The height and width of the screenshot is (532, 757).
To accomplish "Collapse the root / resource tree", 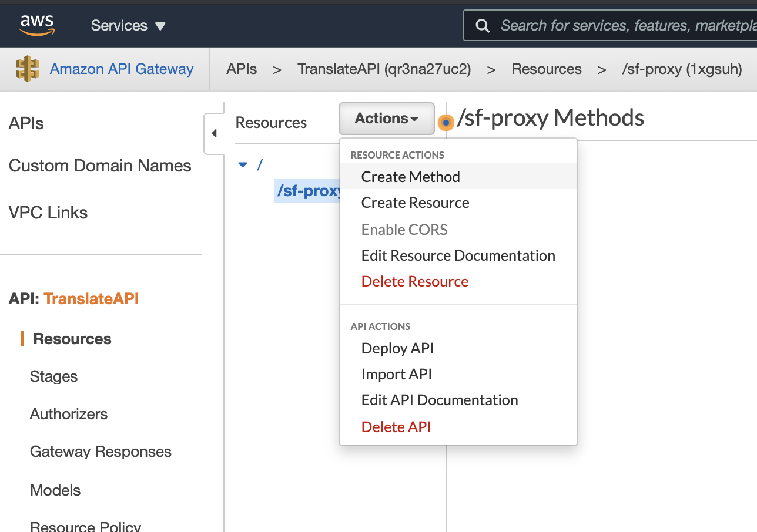I will (x=243, y=165).
